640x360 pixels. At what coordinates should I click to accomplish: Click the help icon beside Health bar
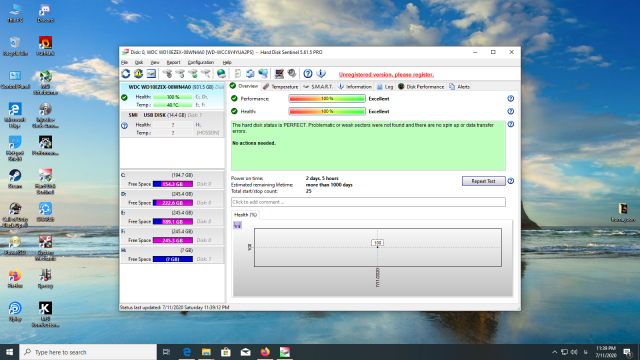pos(510,111)
